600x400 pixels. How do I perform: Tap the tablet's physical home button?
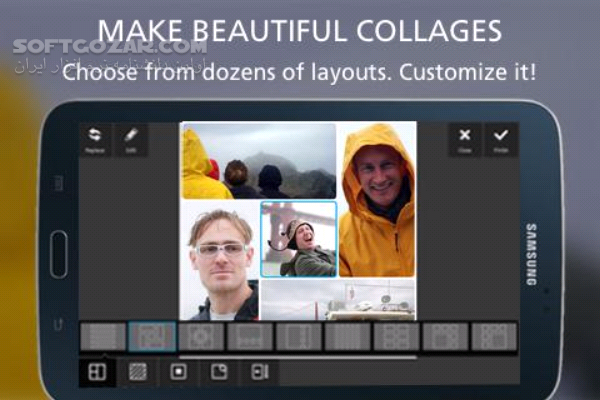(59, 254)
